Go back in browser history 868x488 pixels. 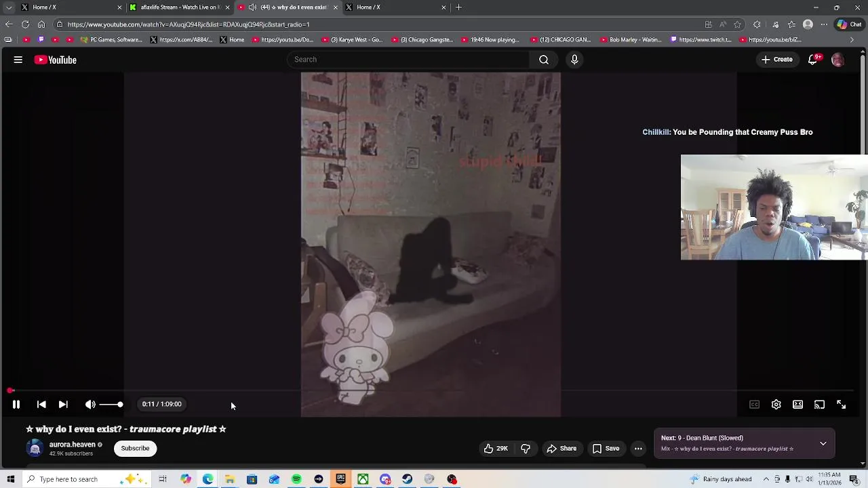pyautogui.click(x=9, y=24)
